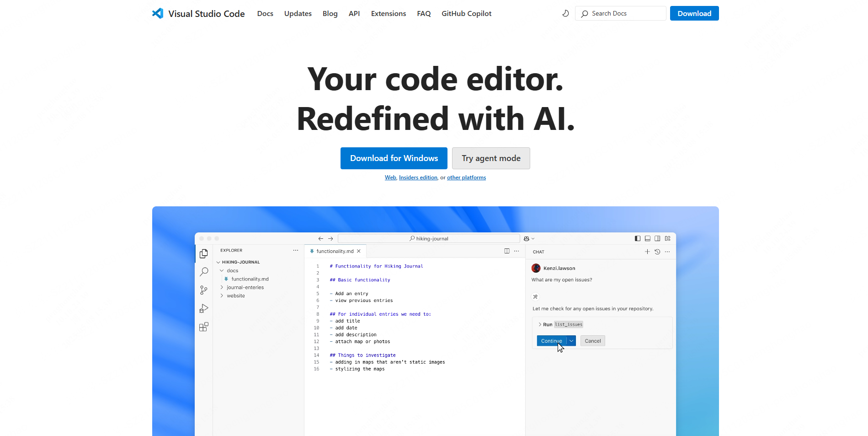Open the Extensions icon in the activity bar
Screen dimensions: 868x436
coord(204,327)
